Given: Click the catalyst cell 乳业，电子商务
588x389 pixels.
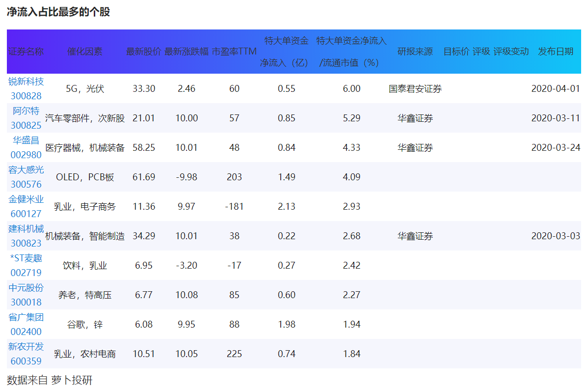Looking at the screenshot, I should pos(85,206).
